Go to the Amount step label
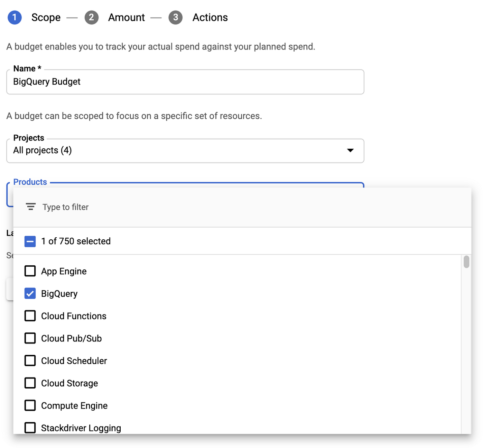Viewport: 484px width, 448px height. coord(127,18)
